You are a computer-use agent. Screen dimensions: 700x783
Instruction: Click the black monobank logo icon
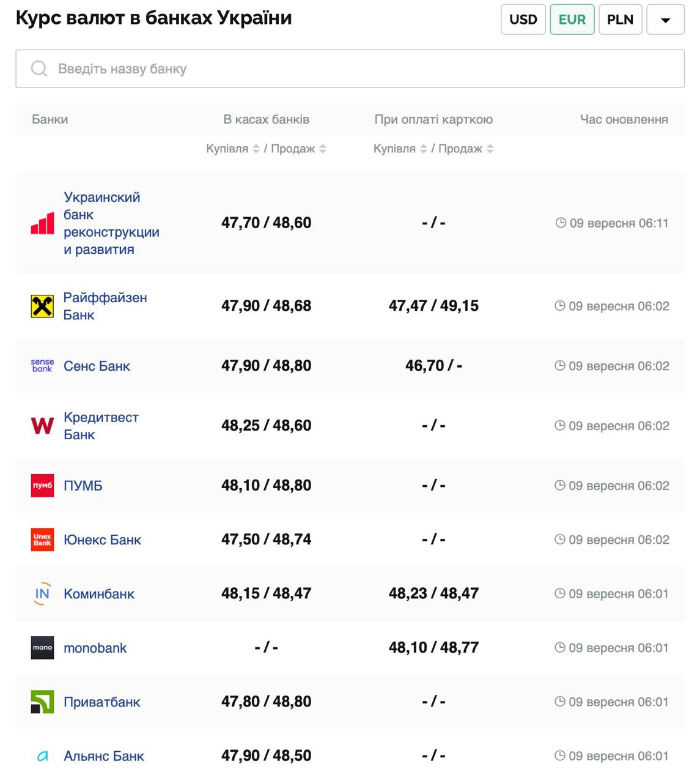(42, 648)
